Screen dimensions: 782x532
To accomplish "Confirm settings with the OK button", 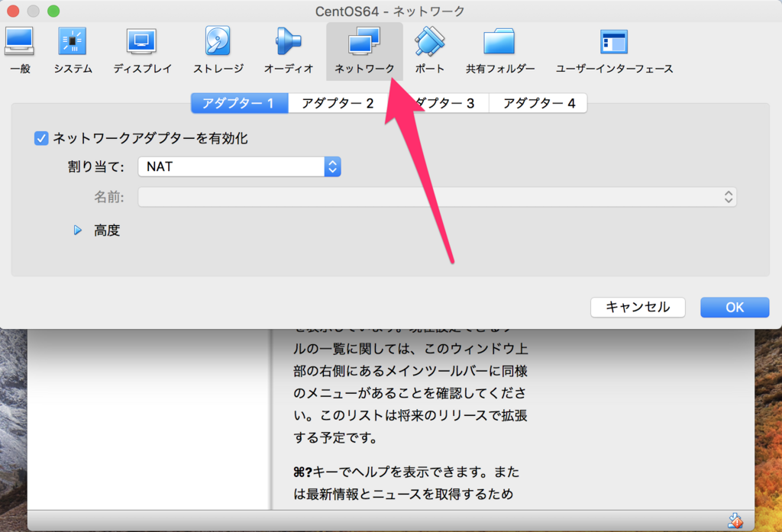I will click(735, 307).
